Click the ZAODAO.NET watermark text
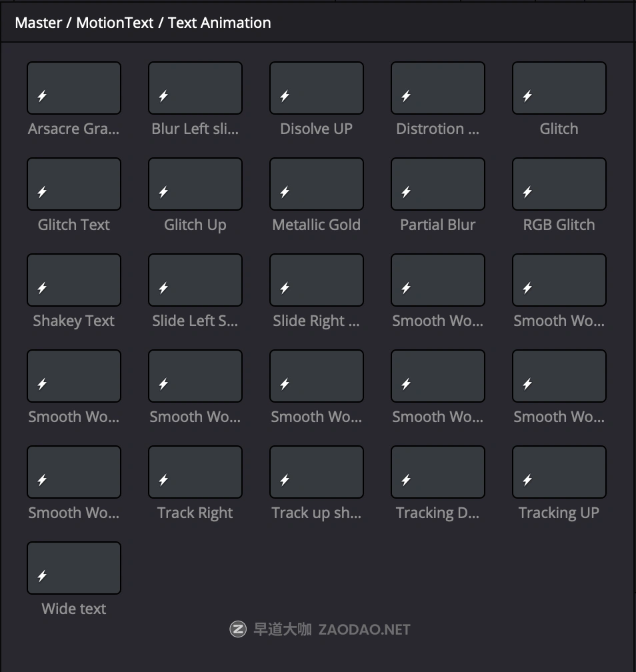This screenshot has height=672, width=636. point(364,629)
